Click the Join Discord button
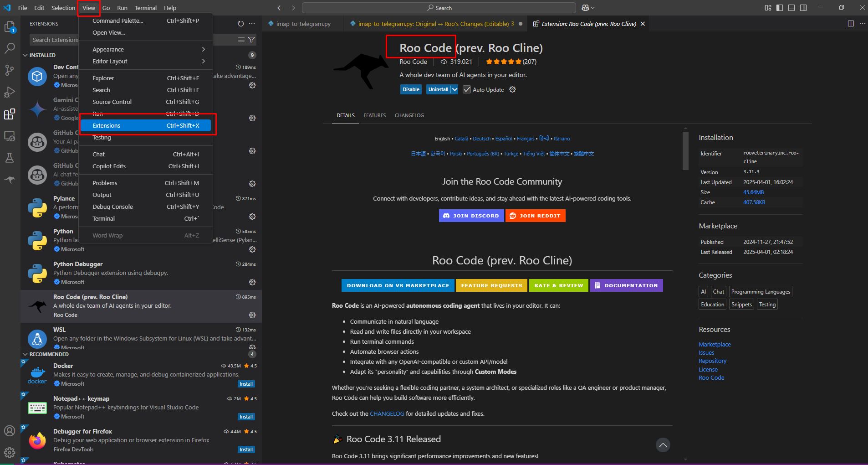 471,216
